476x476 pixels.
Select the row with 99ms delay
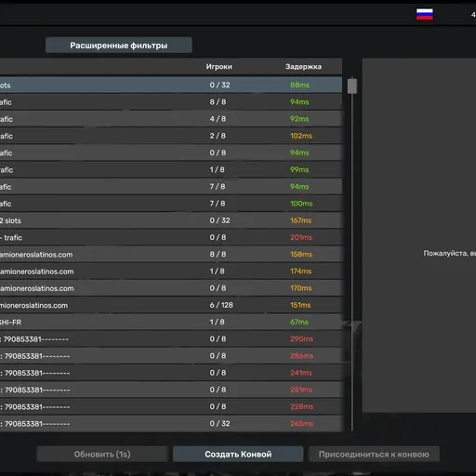171,169
